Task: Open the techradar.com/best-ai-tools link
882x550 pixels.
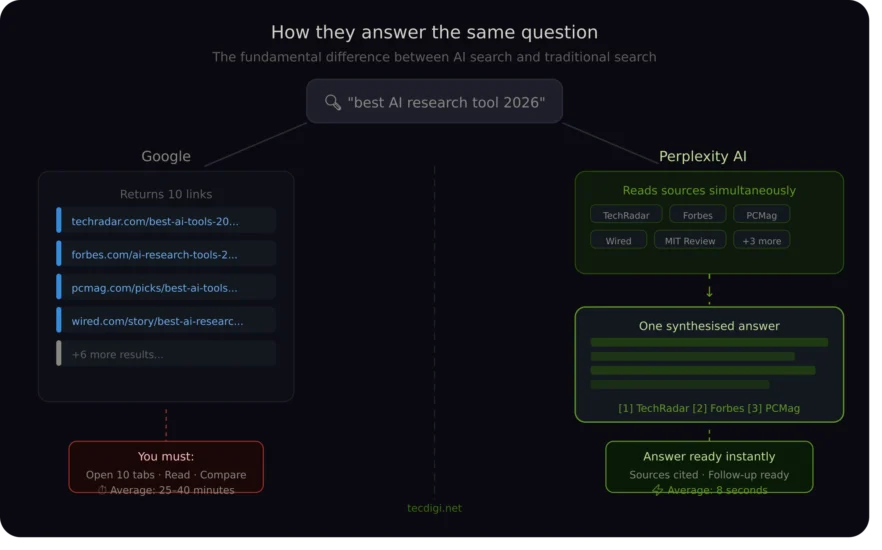Action: coord(166,221)
